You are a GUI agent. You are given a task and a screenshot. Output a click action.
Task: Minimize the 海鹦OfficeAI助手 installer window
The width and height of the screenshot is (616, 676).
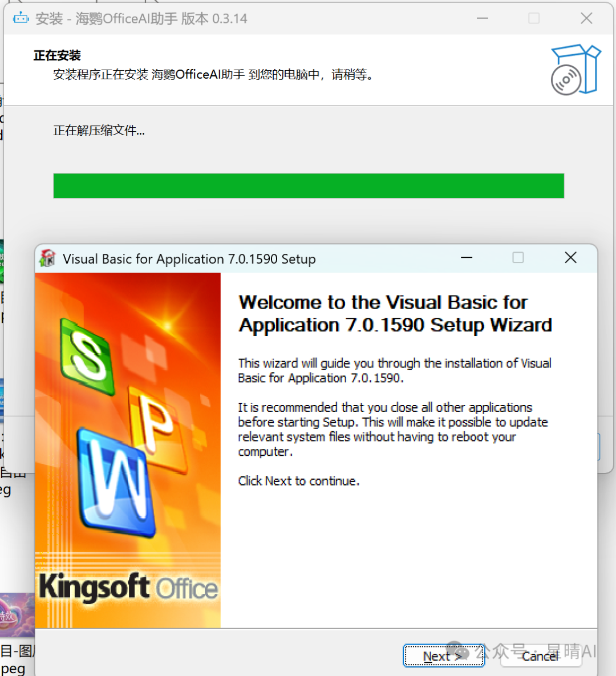coord(483,18)
